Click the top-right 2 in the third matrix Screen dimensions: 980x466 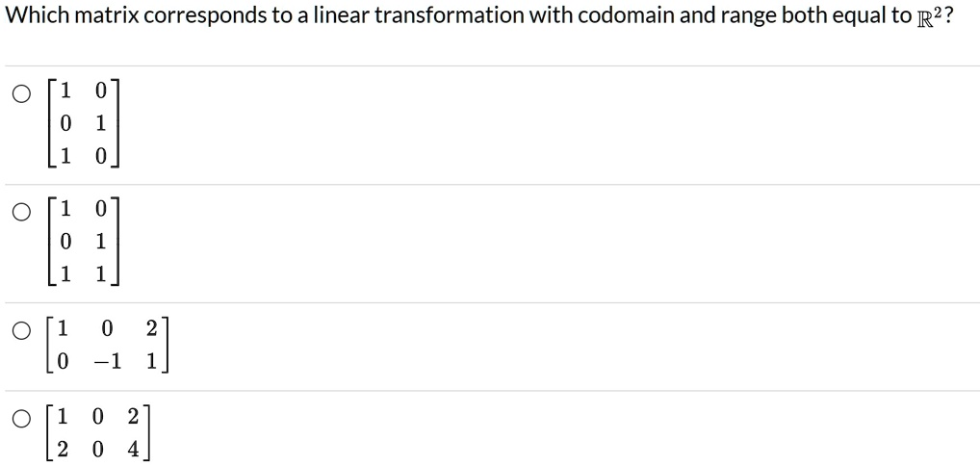(x=152, y=329)
